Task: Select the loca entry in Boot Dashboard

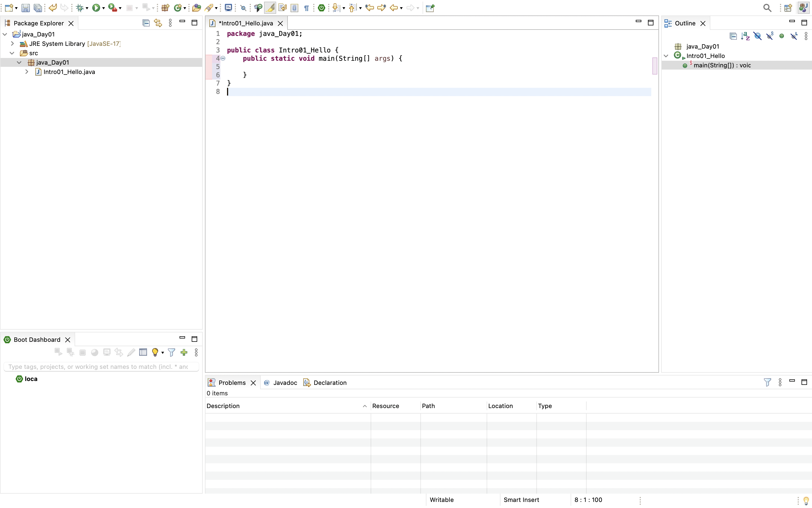Action: 27,379
